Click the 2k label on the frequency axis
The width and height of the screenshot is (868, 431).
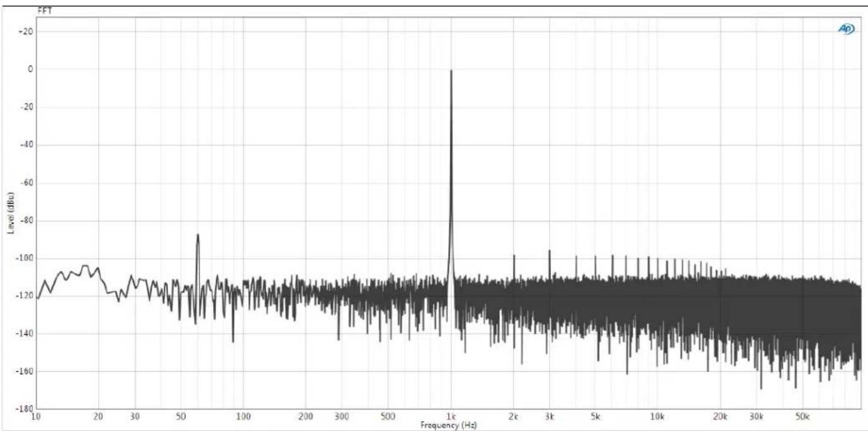point(513,417)
